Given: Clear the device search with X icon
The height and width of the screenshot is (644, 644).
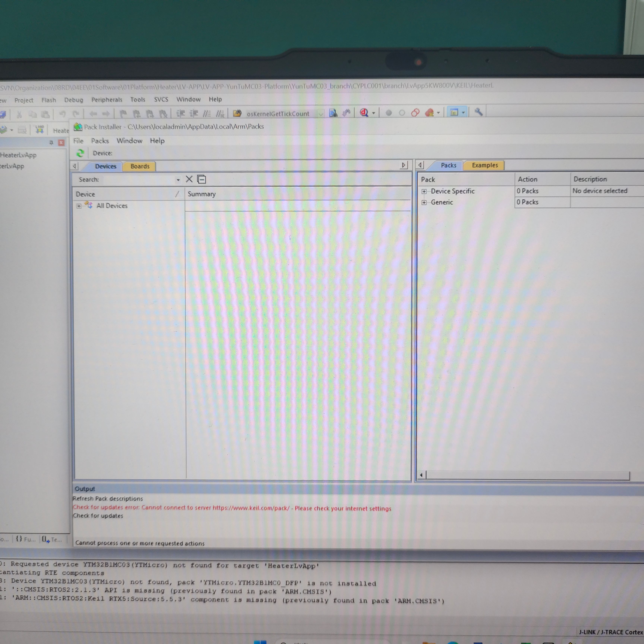Looking at the screenshot, I should click(x=189, y=179).
